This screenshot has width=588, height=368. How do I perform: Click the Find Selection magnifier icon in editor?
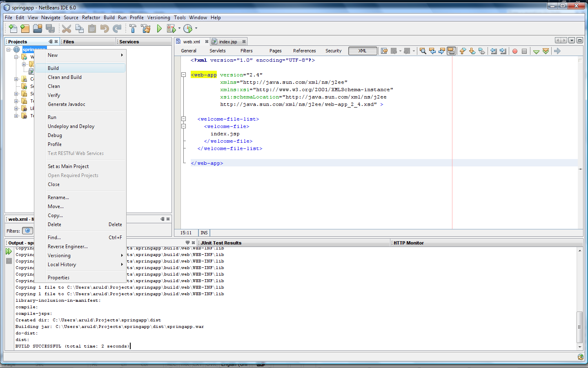pos(423,51)
